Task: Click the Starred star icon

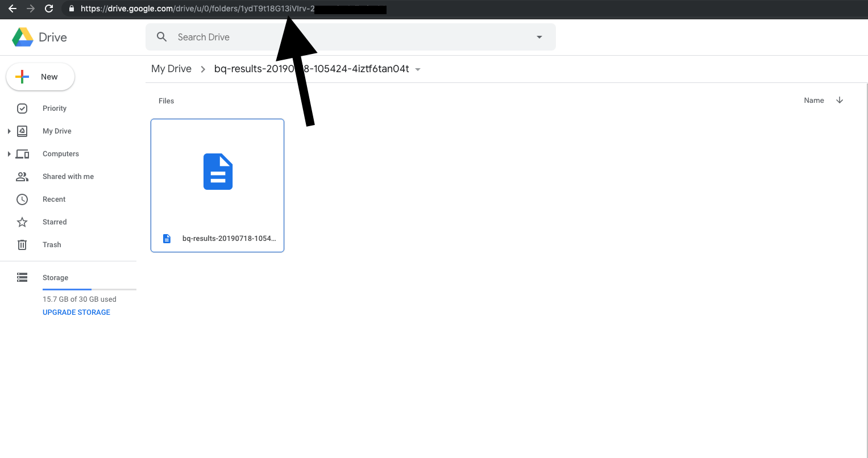Action: click(22, 222)
